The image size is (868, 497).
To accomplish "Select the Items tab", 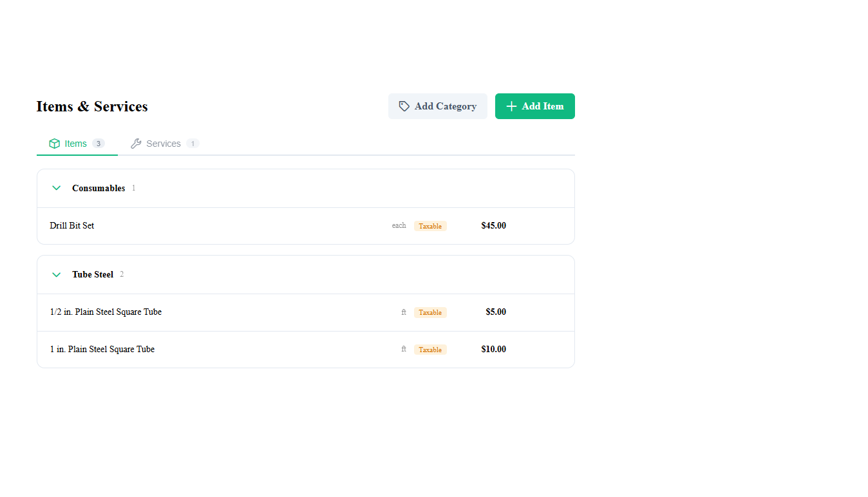I will 77,144.
